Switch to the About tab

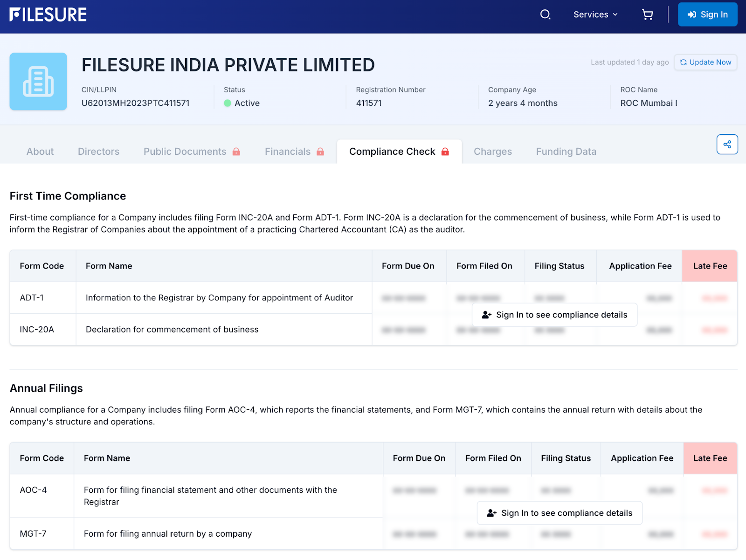pyautogui.click(x=40, y=152)
